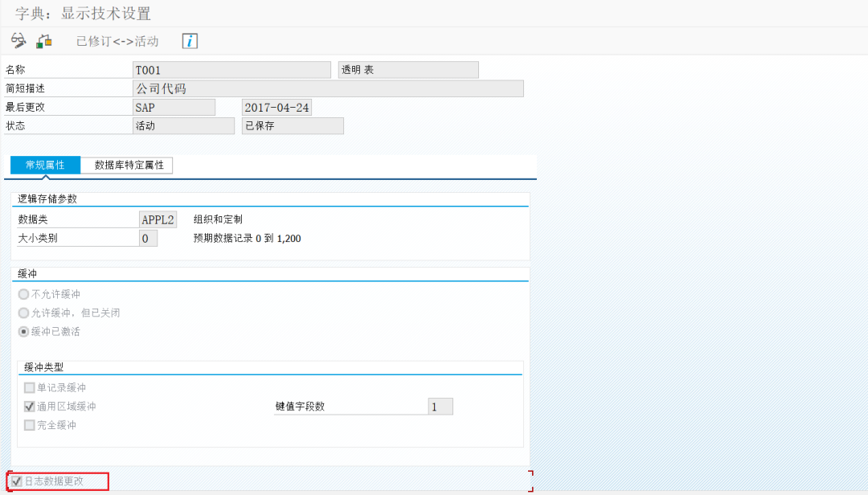This screenshot has height=495, width=868.
Task: Click the 逻辑存储参数 group header
Action: pyautogui.click(x=47, y=199)
